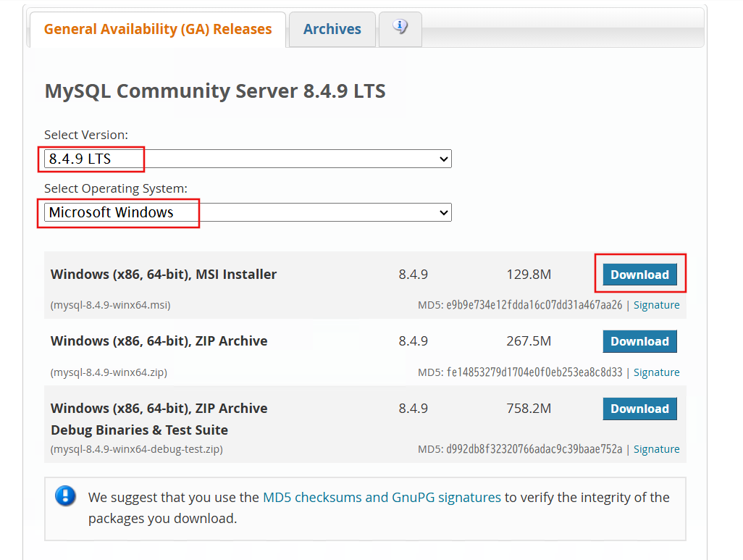
Task: Click 'Debug Binaries & Test Suite' label
Action: (x=139, y=430)
